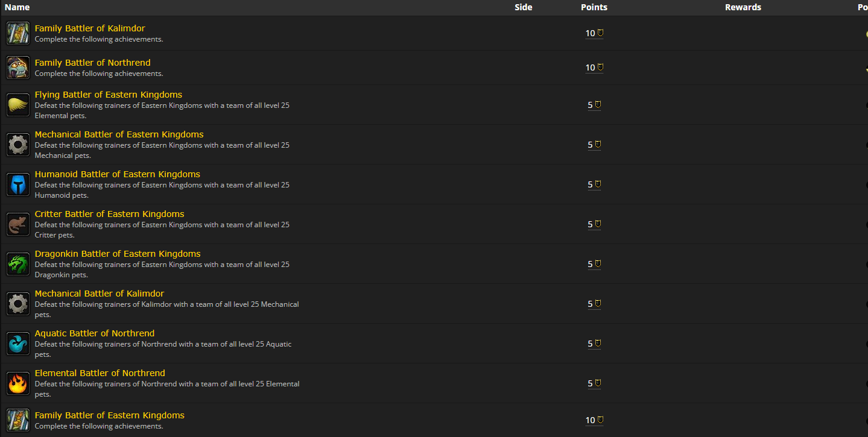Click 5 points value for Flying Battler row
Screen dimensions: 868x437
tap(594, 105)
